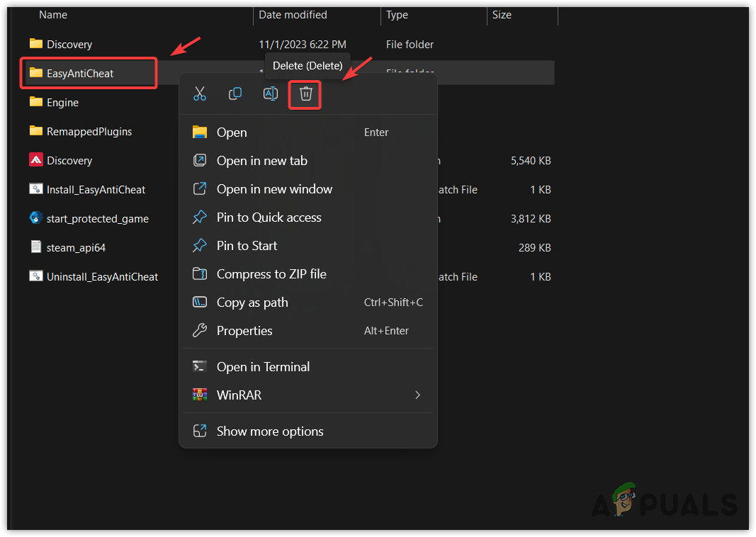The image size is (756, 537).
Task: Click the File folder type of Discovery
Action: (410, 45)
